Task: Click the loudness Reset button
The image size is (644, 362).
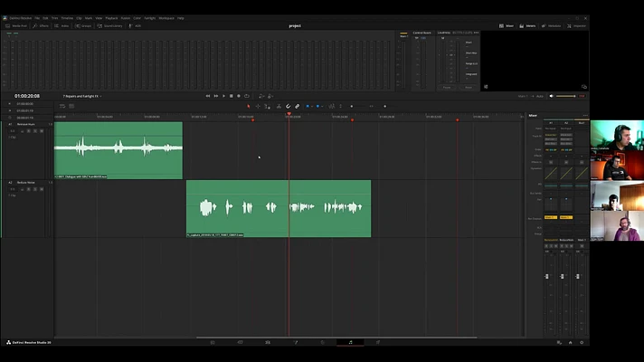Action: (x=469, y=88)
